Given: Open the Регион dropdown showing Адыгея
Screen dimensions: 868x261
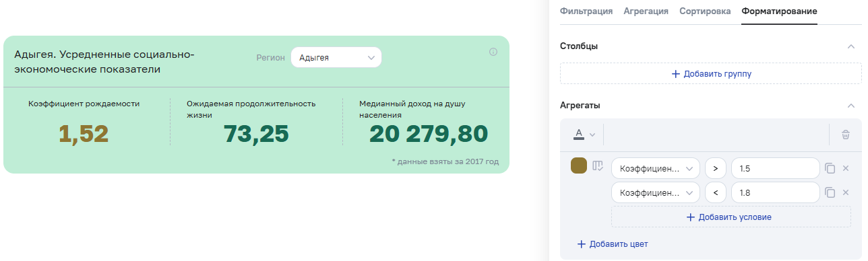Looking at the screenshot, I should click(x=336, y=57).
